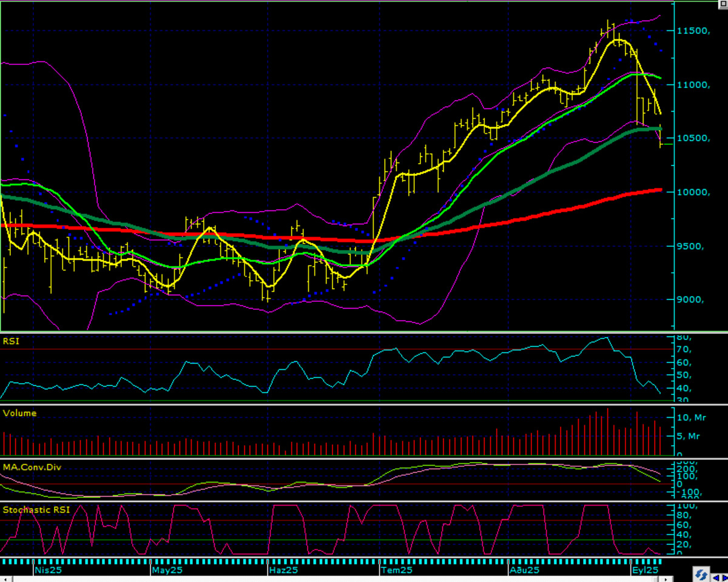Select the Volume panel label
The height and width of the screenshot is (582, 728).
coord(19,413)
